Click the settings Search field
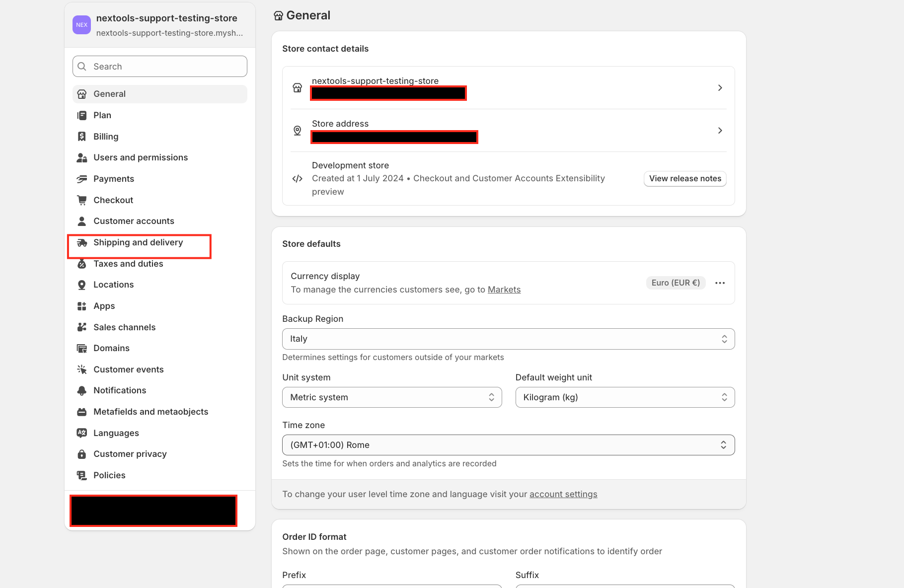The image size is (904, 588). click(x=160, y=67)
